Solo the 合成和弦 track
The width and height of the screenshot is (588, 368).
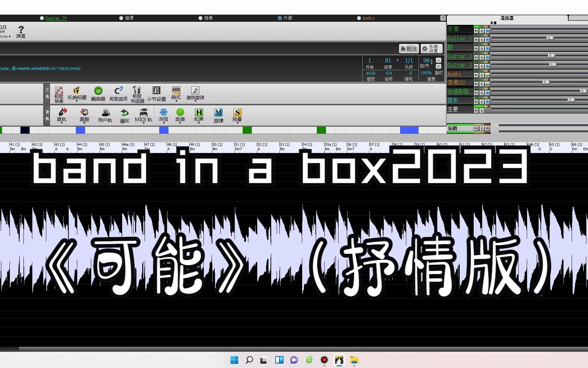(x=482, y=93)
